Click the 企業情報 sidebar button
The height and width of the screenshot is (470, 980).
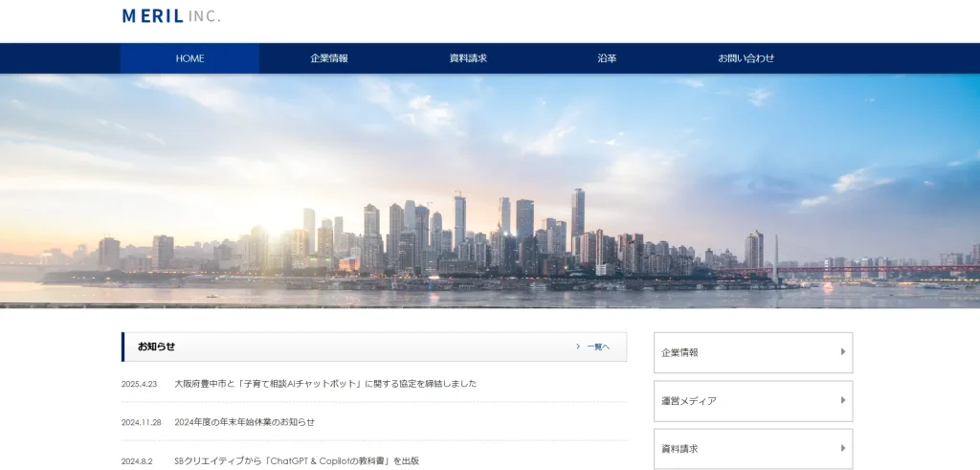click(753, 352)
